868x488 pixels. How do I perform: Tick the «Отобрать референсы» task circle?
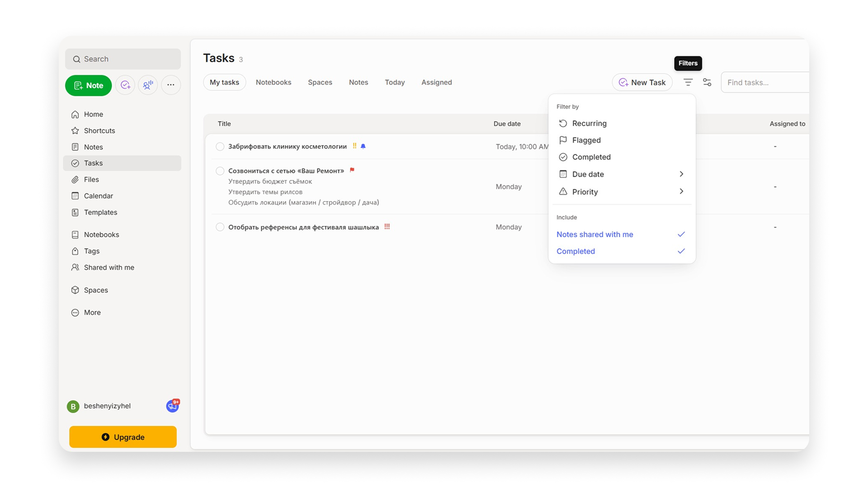tap(220, 227)
